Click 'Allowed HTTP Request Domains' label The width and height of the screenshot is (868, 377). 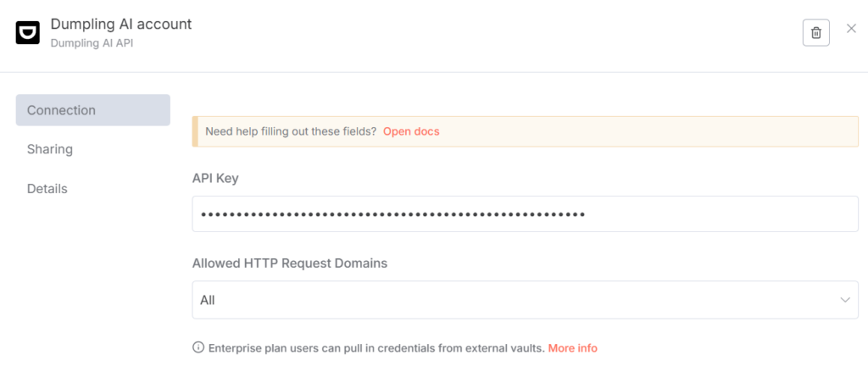(289, 263)
